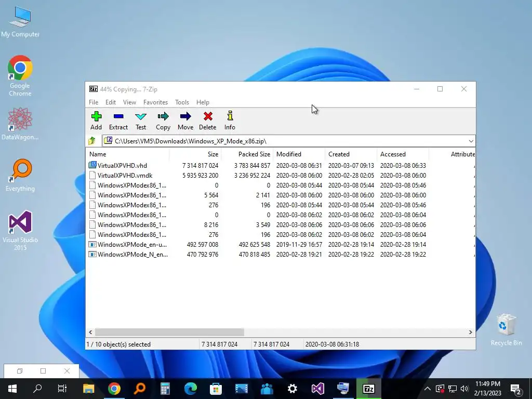The width and height of the screenshot is (532, 399).
Task: Open File Explorer from taskbar
Action: click(88, 389)
